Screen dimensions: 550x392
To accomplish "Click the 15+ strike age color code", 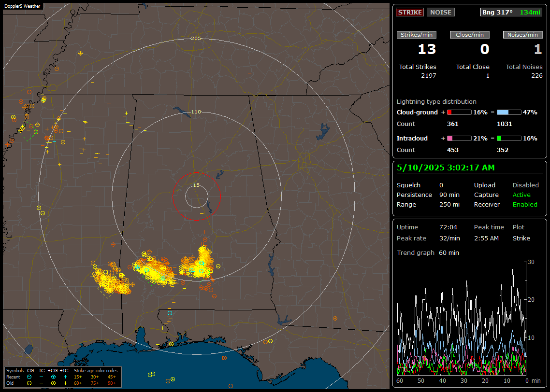I will pyautogui.click(x=78, y=377).
